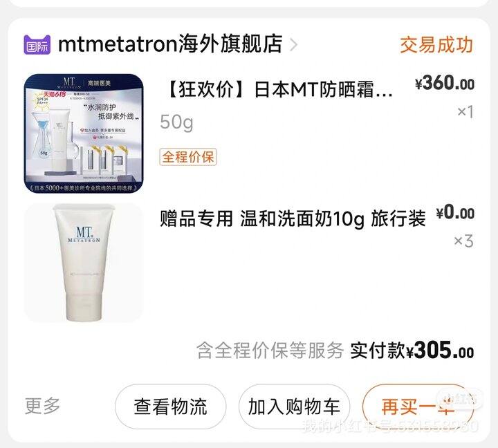The image size is (498, 448).
Task: Tap the 实付款 ¥305.00 amount
Action: click(x=412, y=351)
